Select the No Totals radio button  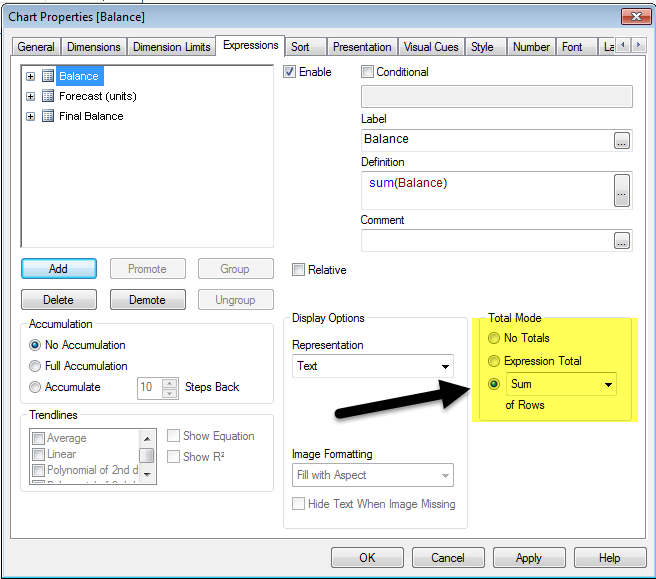coord(494,338)
